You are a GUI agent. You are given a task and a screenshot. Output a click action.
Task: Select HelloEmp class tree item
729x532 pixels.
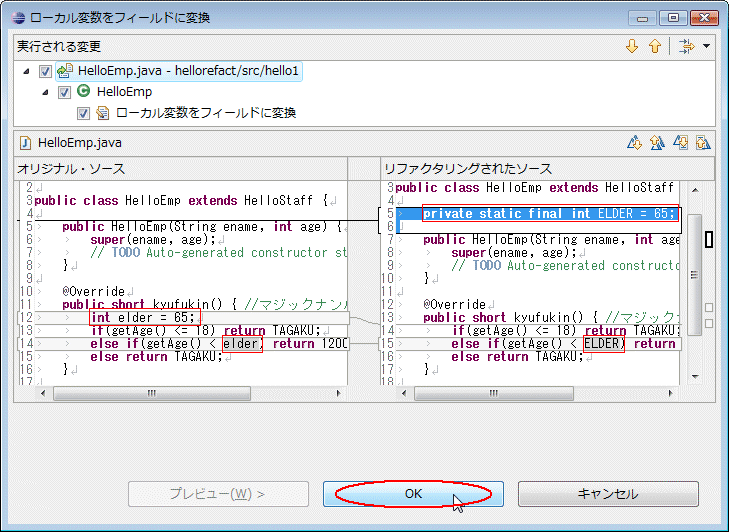pos(124,92)
